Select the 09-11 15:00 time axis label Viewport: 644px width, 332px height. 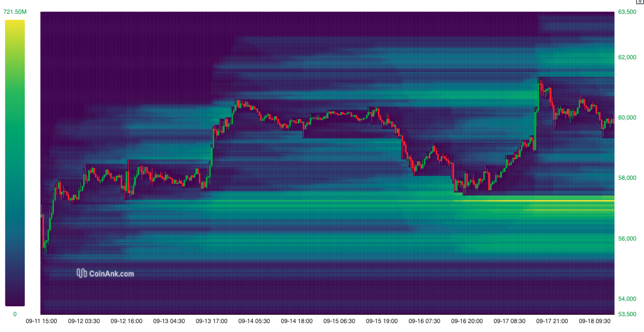tap(42, 321)
